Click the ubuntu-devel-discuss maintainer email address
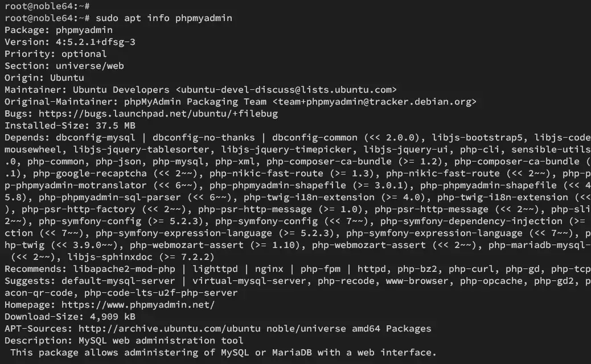The width and height of the screenshot is (591, 364). point(286,90)
